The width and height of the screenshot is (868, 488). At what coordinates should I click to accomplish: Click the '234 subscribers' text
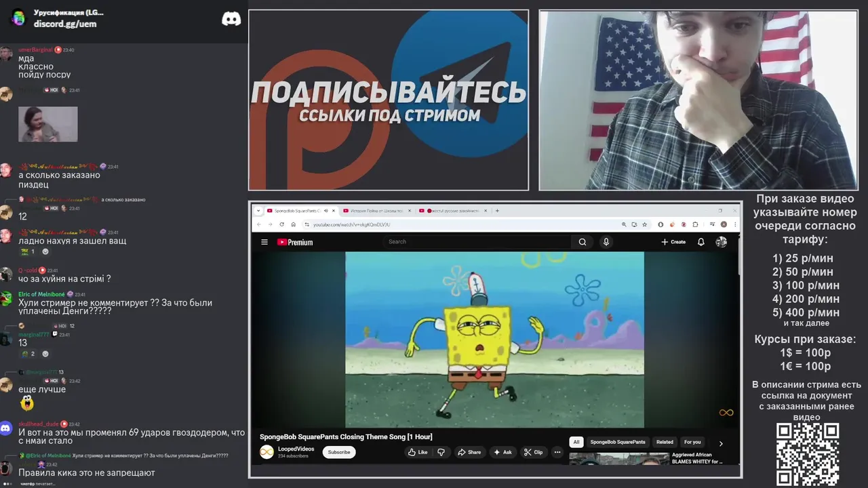(293, 456)
